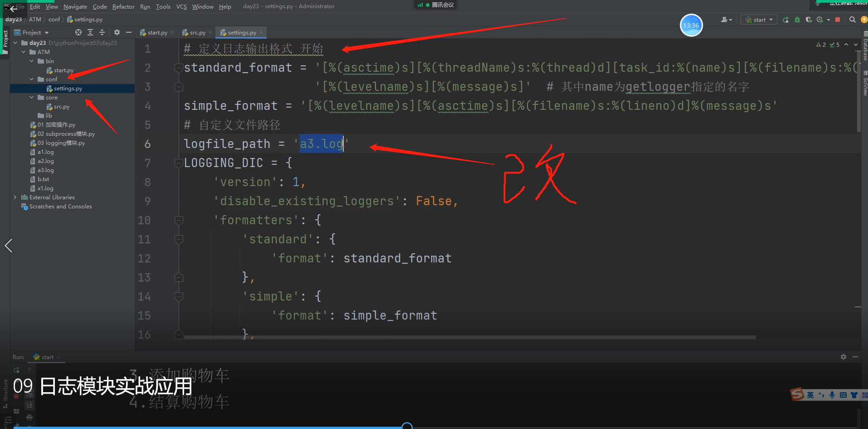
Task: Rerun icon in Run panel sidebar
Action: (17, 370)
